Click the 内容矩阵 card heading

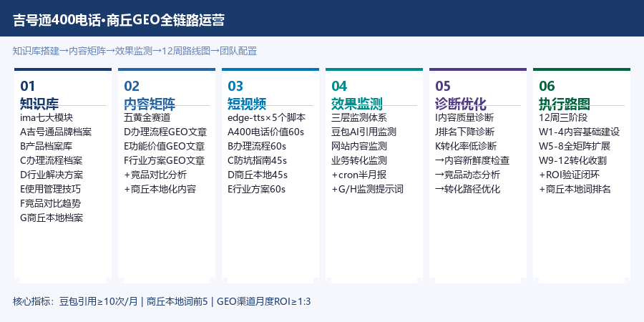[x=150, y=104]
